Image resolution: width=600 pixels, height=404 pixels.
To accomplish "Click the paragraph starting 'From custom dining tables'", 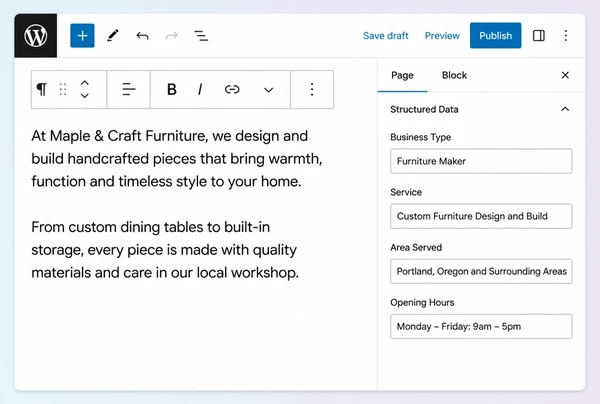I will 165,249.
